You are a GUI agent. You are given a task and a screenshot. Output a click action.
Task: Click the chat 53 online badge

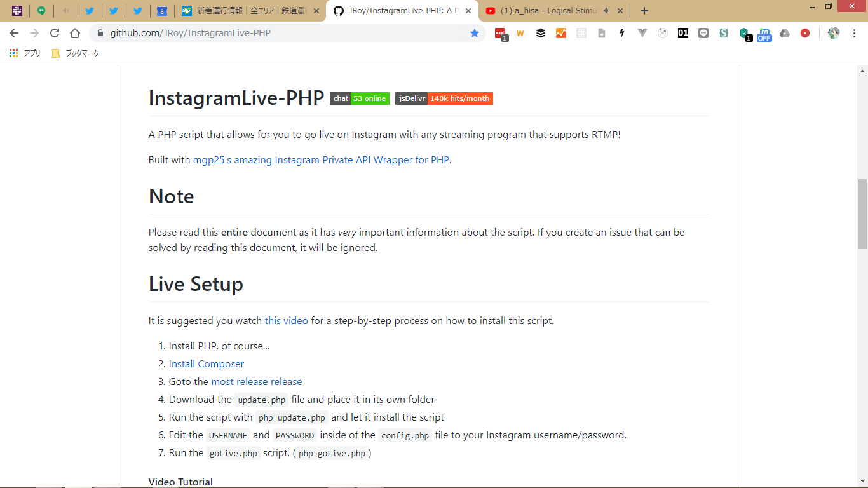click(359, 98)
